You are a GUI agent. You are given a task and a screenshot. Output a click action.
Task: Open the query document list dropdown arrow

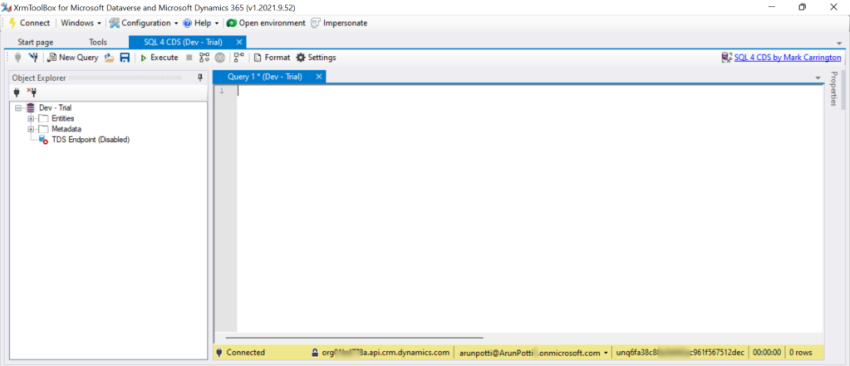(818, 78)
